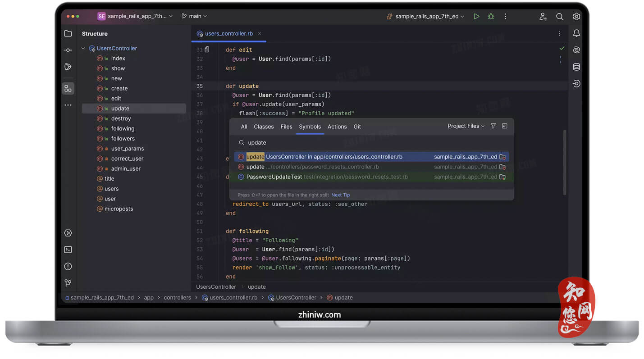
Task: Select create method in Structure
Action: 119,88
